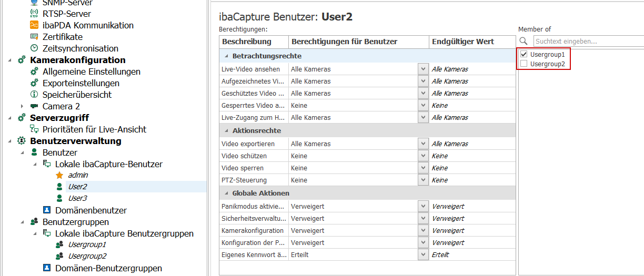
Task: Click the Lokale ibaCapture Benutzergruppen icon
Action: tap(47, 233)
